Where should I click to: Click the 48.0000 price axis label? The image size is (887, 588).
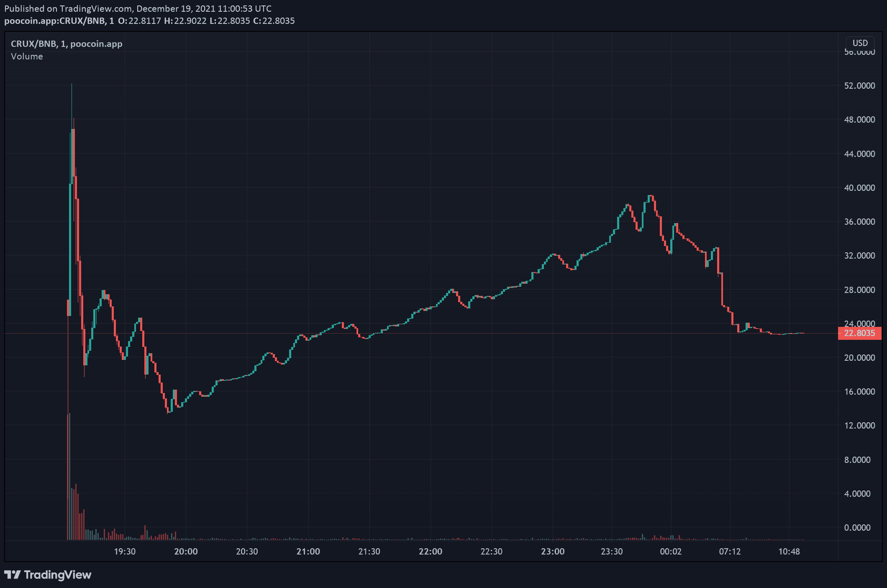[x=859, y=120]
